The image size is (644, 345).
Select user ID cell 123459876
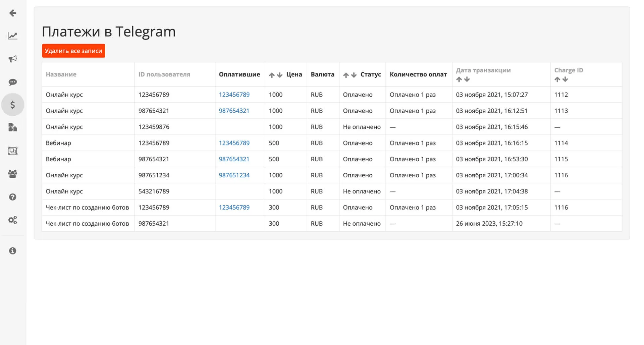point(154,127)
